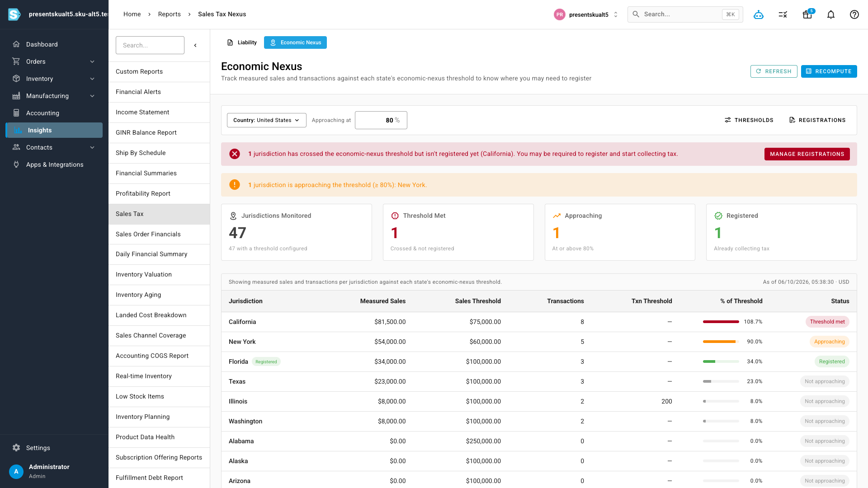868x488 pixels.
Task: Collapse the reports list panel arrow
Action: point(195,45)
